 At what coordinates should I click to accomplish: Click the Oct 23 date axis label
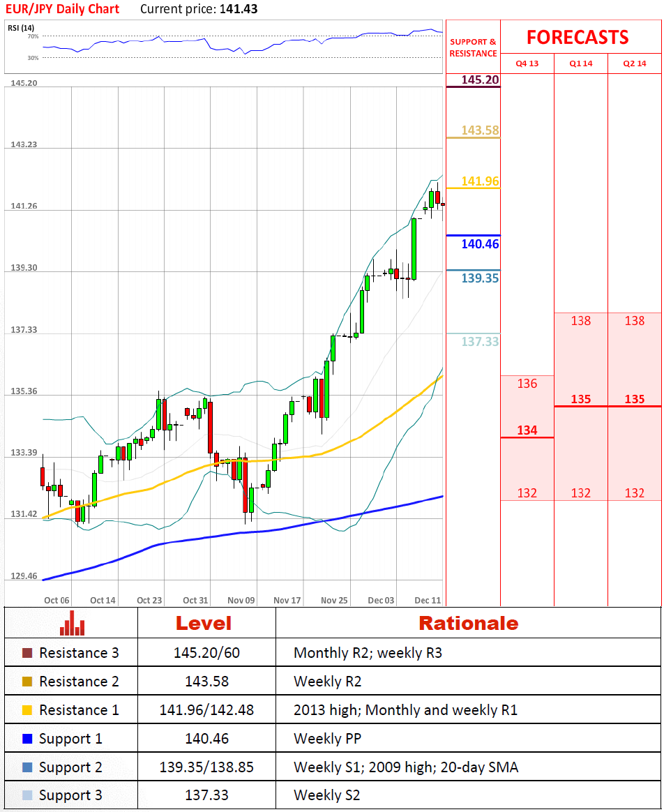tap(149, 600)
